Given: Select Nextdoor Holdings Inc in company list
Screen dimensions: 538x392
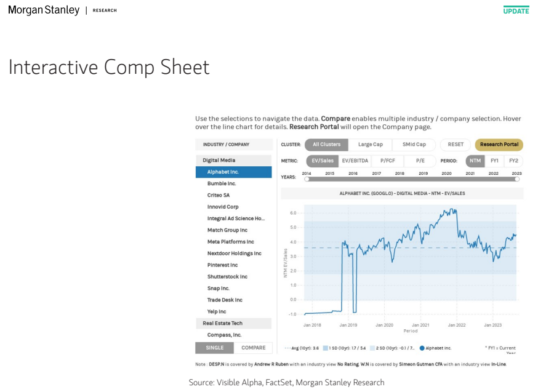Looking at the screenshot, I should pyautogui.click(x=234, y=254).
